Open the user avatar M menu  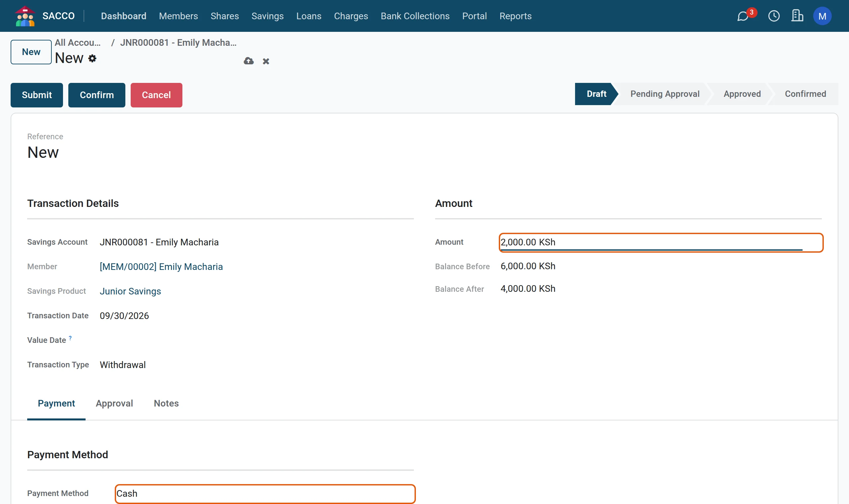click(822, 16)
